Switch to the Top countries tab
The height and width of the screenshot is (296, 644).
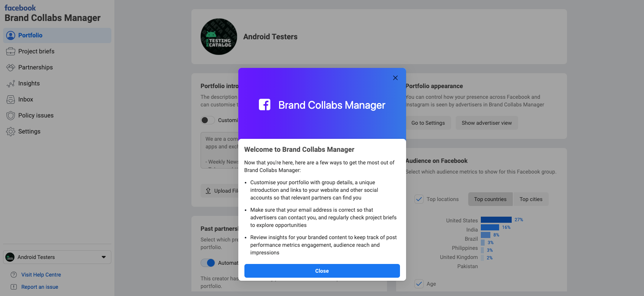tap(490, 199)
